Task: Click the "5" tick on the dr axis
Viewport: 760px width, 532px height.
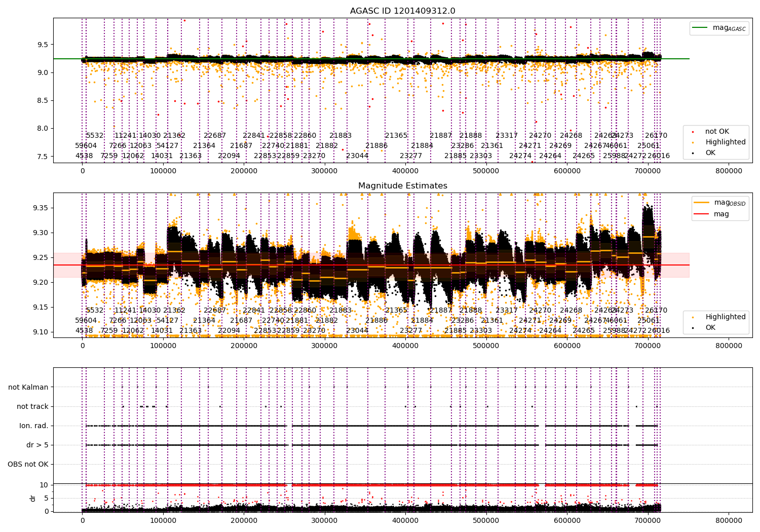Action: coord(47,498)
